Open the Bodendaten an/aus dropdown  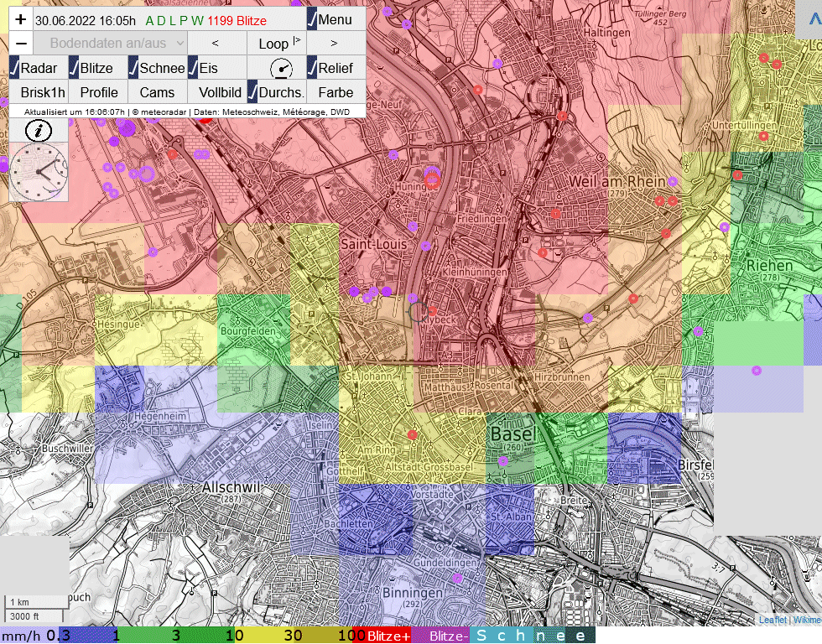109,44
